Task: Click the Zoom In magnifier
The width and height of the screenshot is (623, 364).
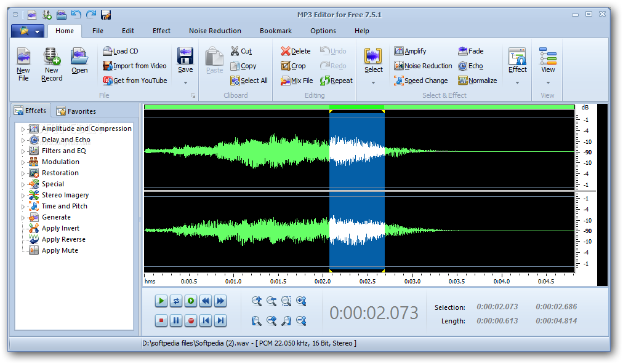Action: tap(257, 301)
